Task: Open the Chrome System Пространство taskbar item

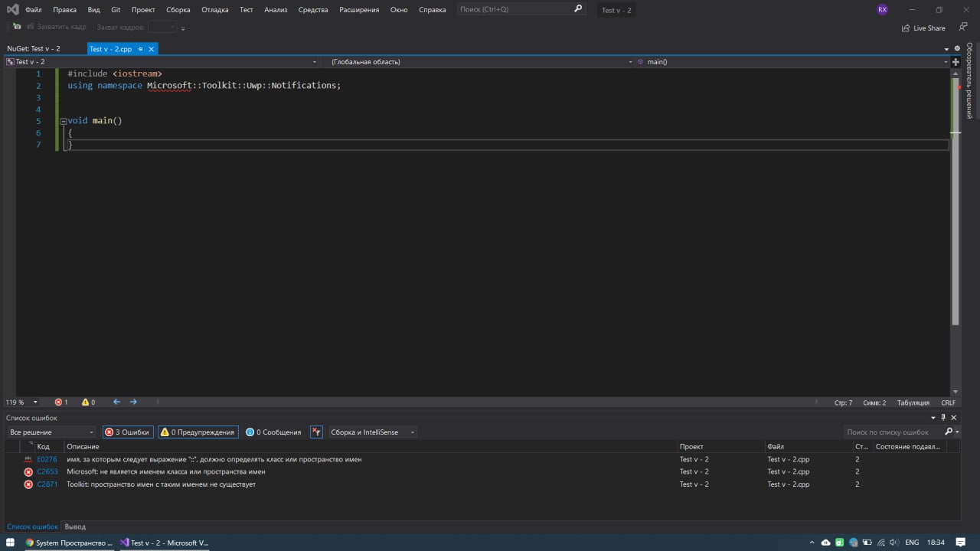Action: 69,543
